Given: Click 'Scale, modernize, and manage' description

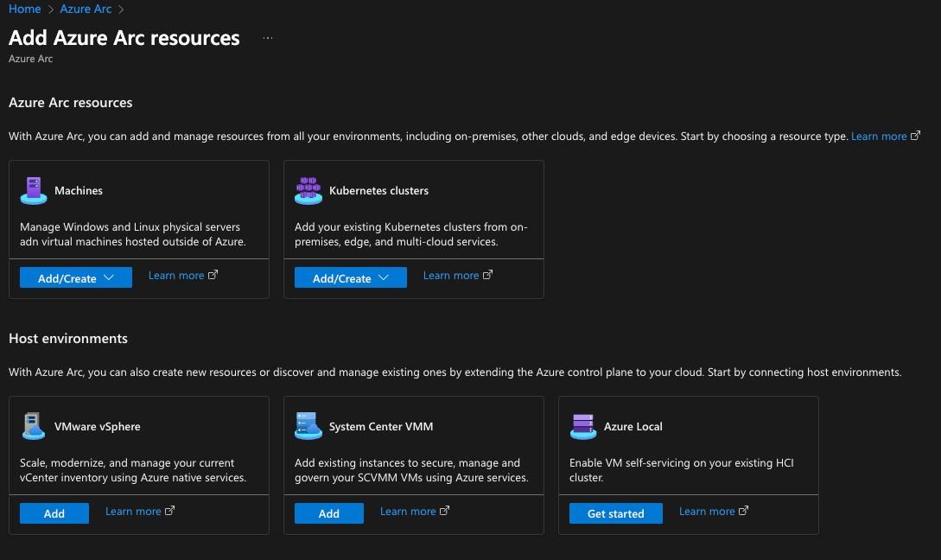Looking at the screenshot, I should tap(133, 470).
